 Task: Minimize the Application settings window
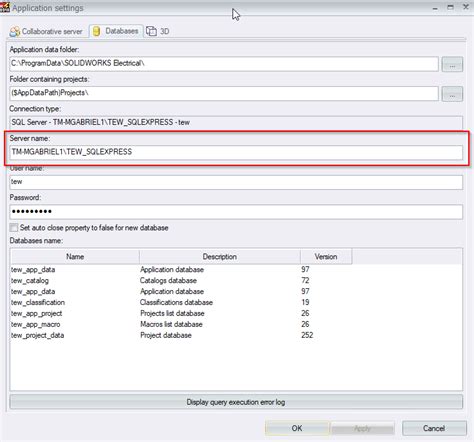click(435, 8)
